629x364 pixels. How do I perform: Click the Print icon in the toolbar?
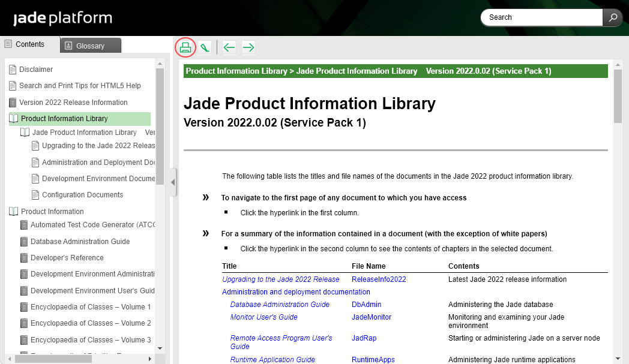point(185,47)
